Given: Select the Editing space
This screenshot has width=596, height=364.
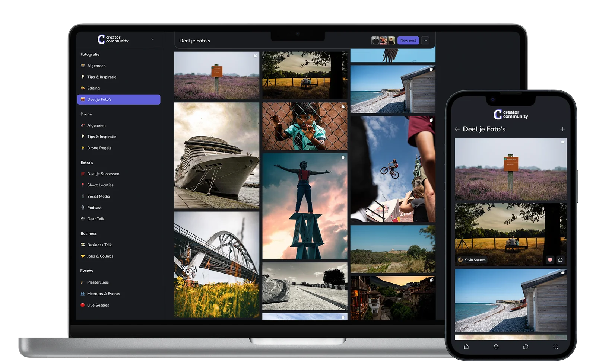Looking at the screenshot, I should tap(119, 88).
